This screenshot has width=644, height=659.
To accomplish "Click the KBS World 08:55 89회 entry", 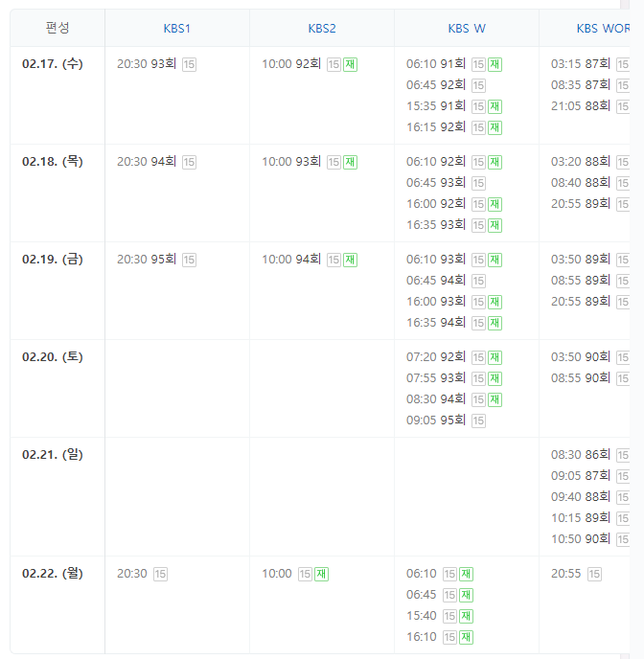I will tap(581, 281).
